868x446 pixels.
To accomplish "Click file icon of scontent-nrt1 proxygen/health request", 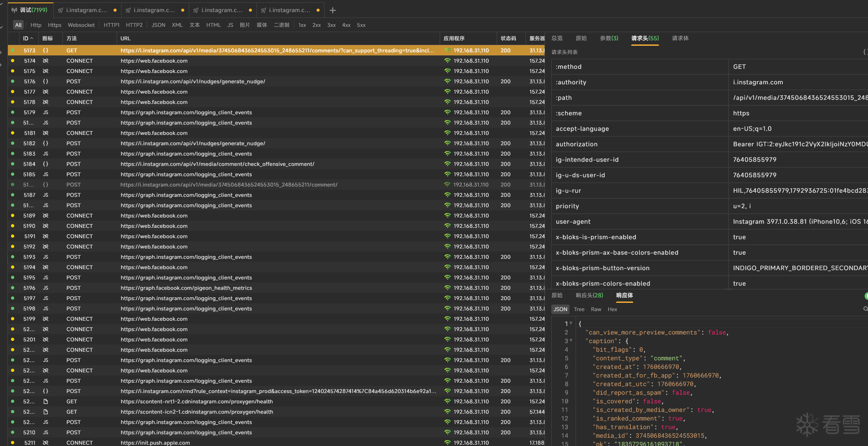I will 45,402.
